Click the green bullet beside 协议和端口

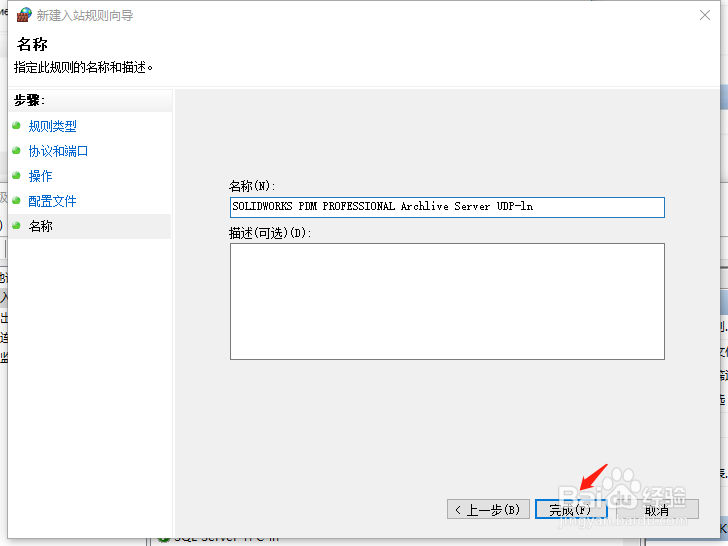[x=16, y=150]
